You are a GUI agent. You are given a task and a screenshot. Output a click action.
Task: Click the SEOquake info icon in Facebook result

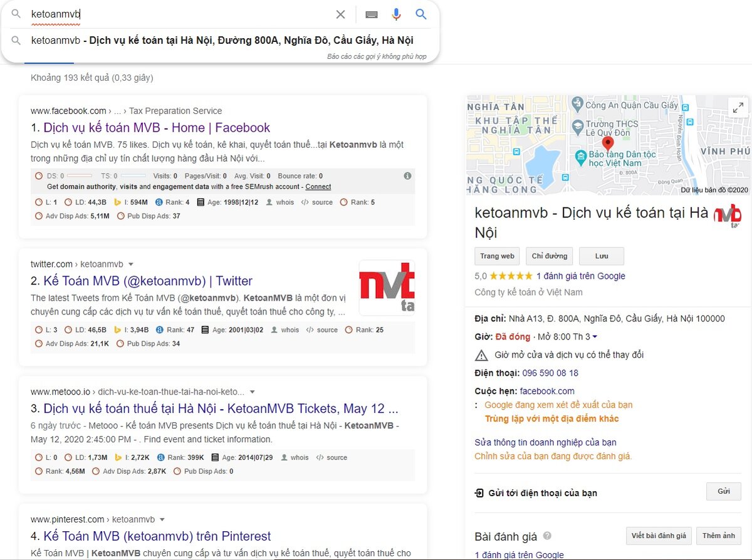point(407,176)
